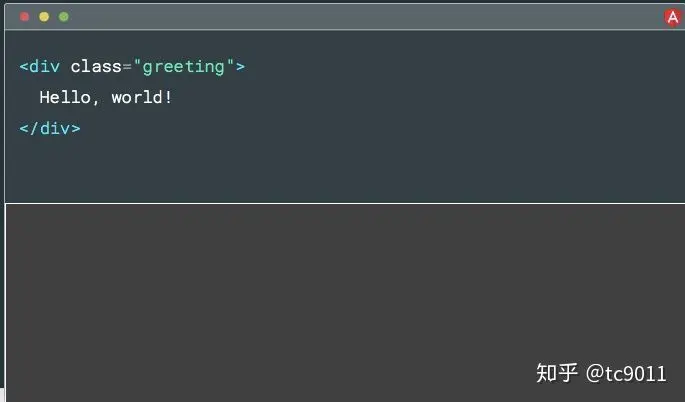685x402 pixels.
Task: Place cursor on the opening div tag name
Action: tap(44, 67)
